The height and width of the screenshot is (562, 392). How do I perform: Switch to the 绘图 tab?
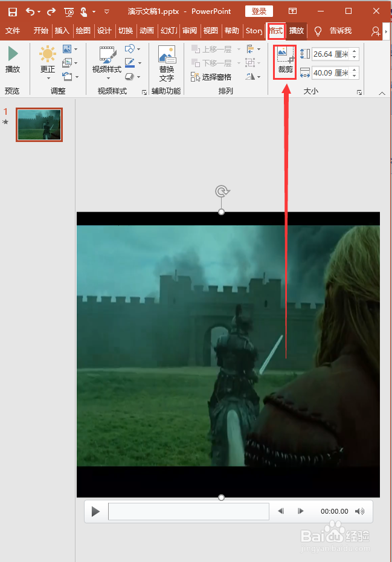coord(83,31)
